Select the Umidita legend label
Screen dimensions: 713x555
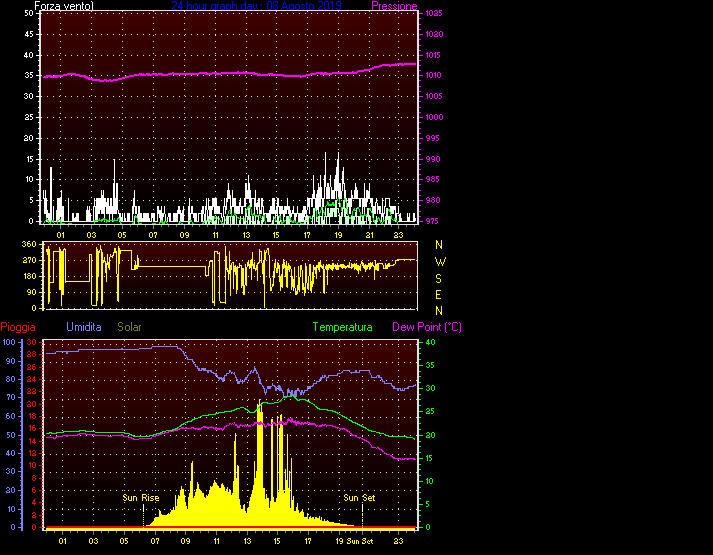tap(84, 327)
